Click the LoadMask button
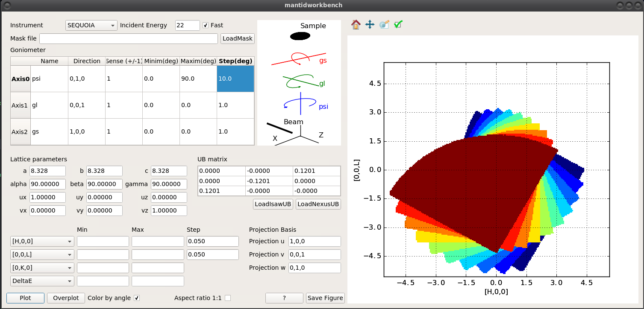The height and width of the screenshot is (309, 644). tap(238, 38)
